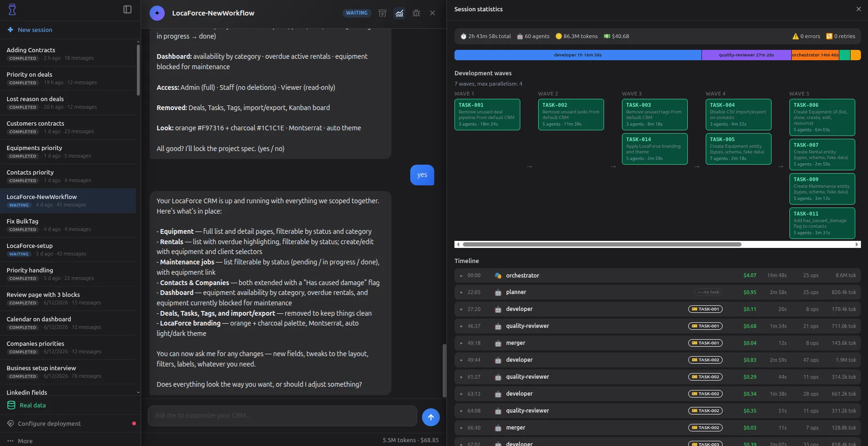This screenshot has width=868, height=446.
Task: Open the Equipments priority session
Action: (x=68, y=151)
